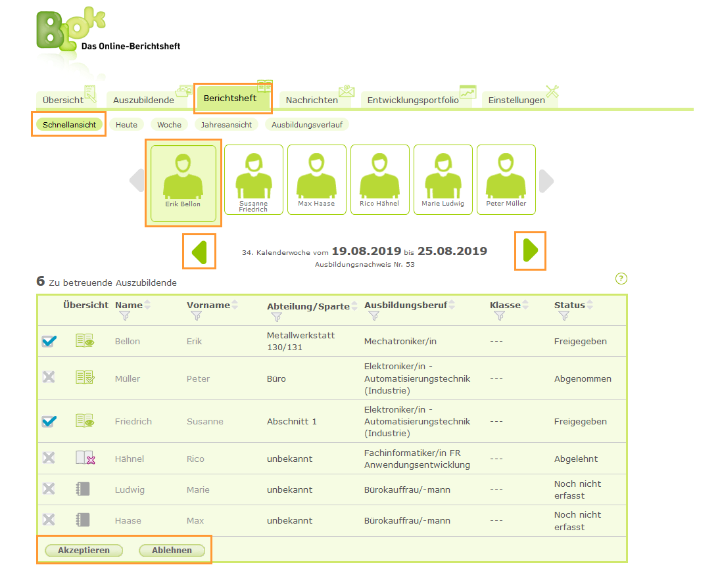Select Susanne Friedrich's avatar thumbnail
This screenshot has width=720, height=588.
[x=253, y=179]
